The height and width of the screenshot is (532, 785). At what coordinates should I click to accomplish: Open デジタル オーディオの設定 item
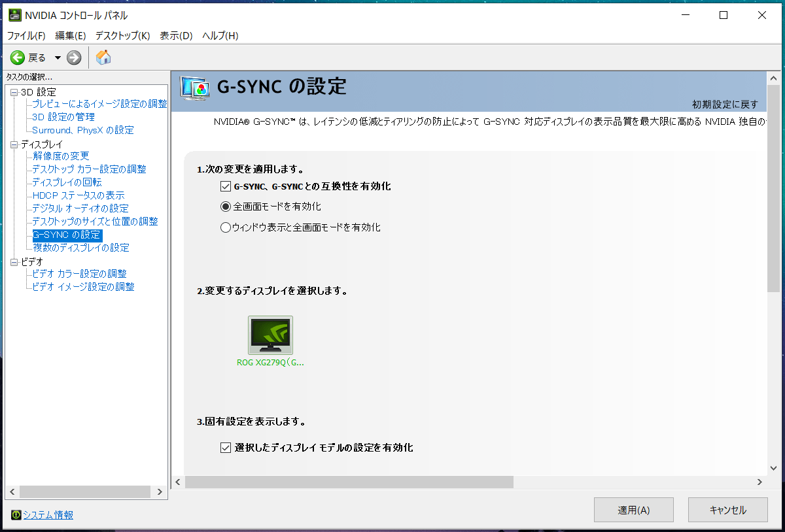tap(80, 208)
